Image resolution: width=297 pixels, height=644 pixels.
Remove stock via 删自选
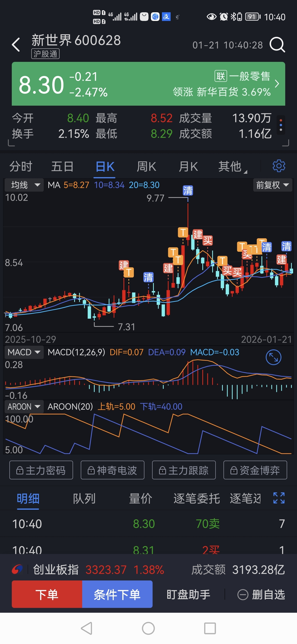(261, 594)
